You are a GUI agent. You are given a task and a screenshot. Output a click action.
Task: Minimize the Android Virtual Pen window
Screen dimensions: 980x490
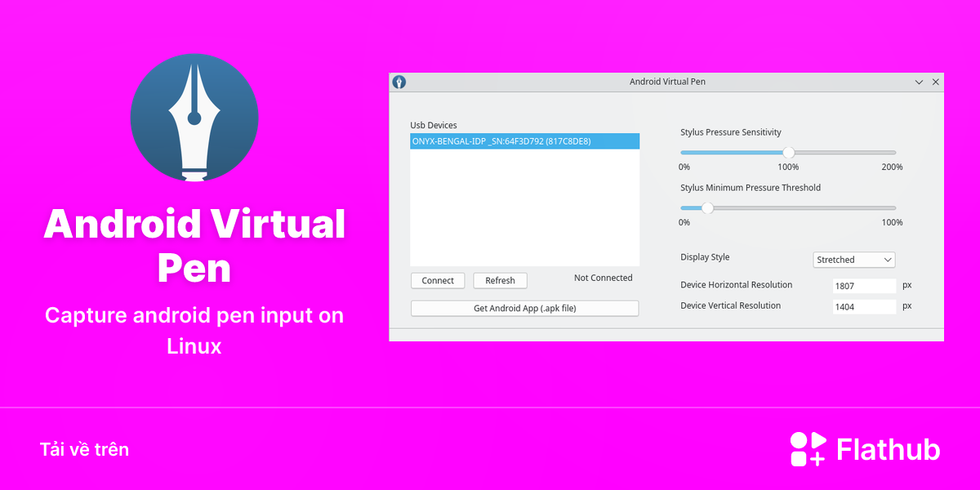click(x=920, y=82)
